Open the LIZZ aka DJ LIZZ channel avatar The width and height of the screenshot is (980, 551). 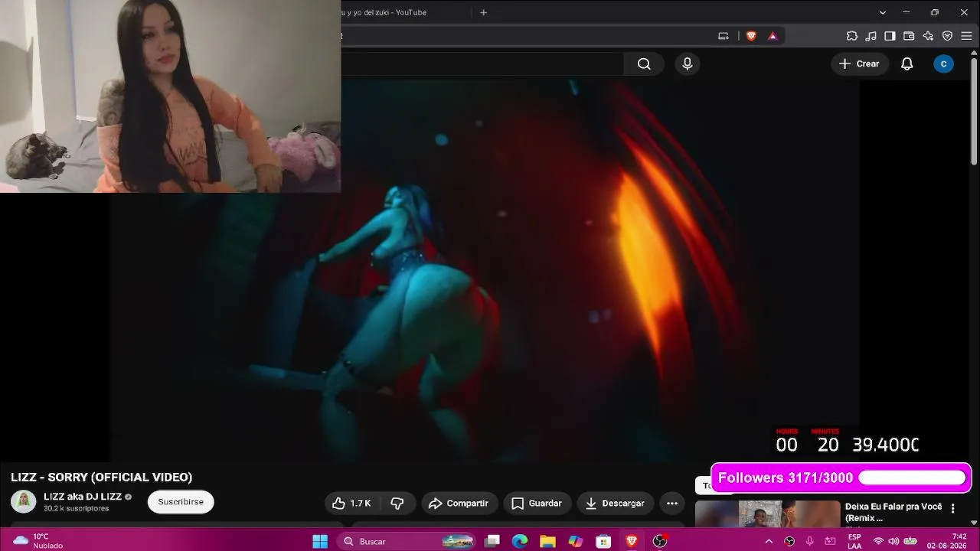point(23,502)
